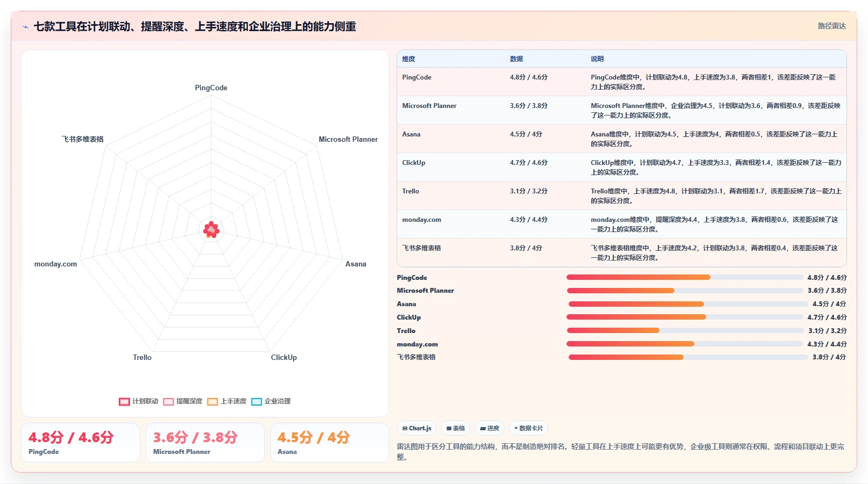
Task: Toggle the 企业治理 legend item
Action: tap(271, 401)
